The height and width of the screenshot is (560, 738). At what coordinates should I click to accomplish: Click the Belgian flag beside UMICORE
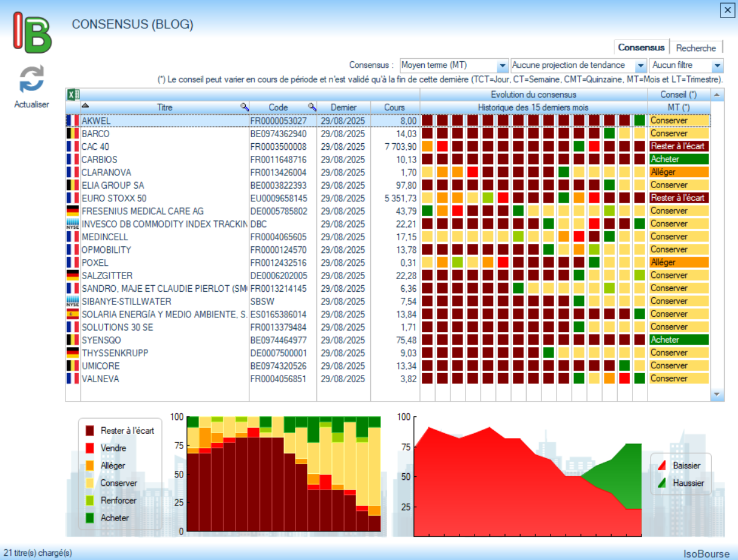click(x=73, y=366)
